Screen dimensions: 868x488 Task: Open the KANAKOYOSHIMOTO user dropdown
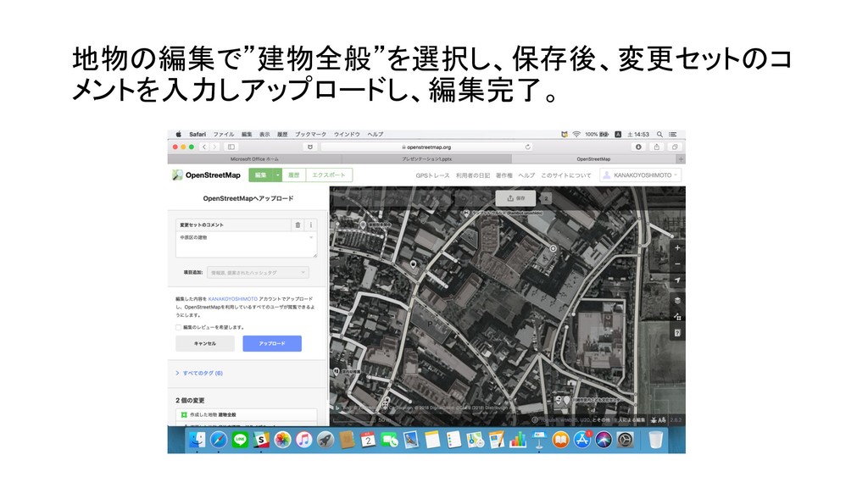click(640, 175)
